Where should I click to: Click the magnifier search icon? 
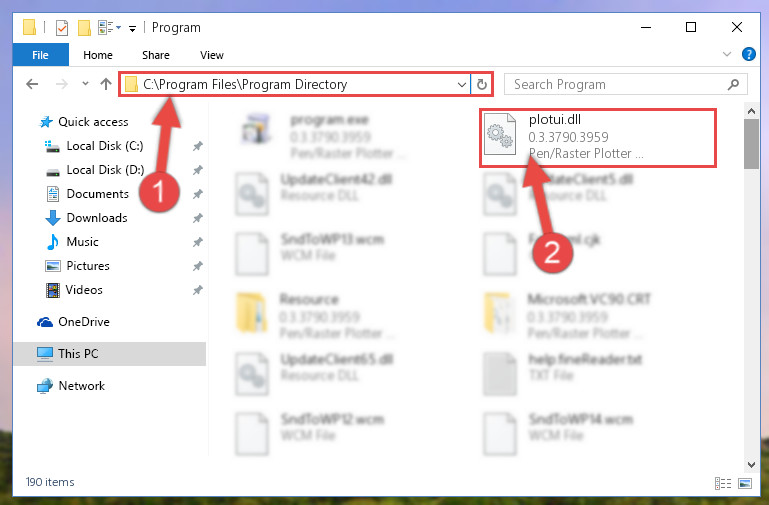tap(733, 84)
